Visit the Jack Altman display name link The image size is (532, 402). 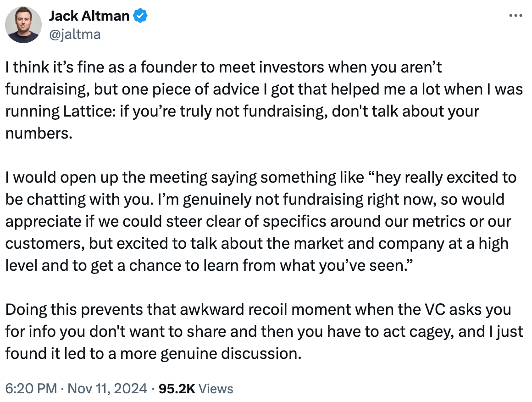(89, 16)
